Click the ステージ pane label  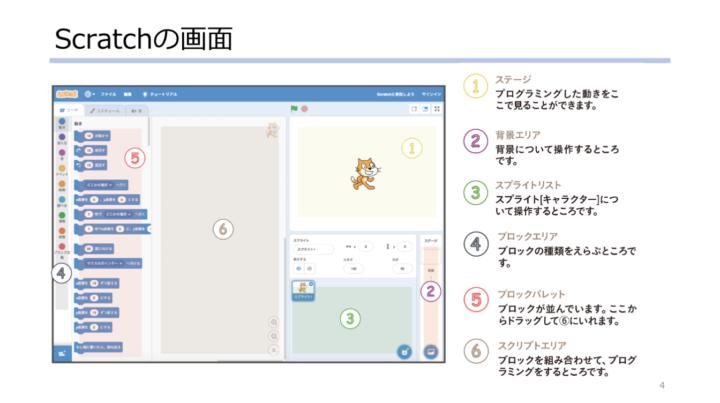pos(431,241)
